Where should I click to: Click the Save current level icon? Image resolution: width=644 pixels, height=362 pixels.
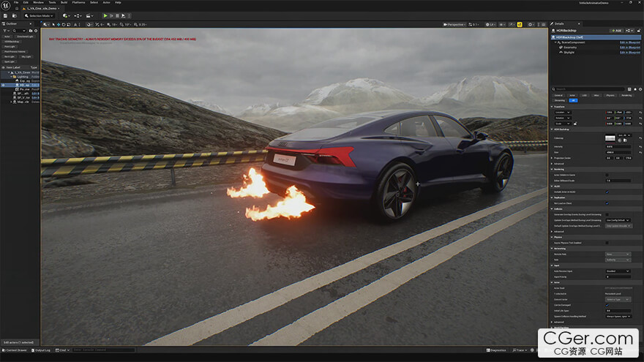(x=5, y=15)
